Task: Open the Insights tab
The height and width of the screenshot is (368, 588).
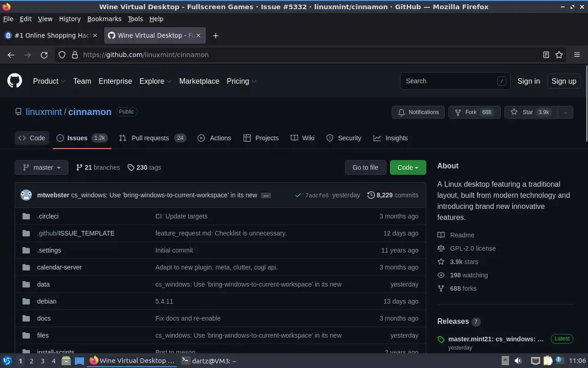Action: pyautogui.click(x=390, y=138)
